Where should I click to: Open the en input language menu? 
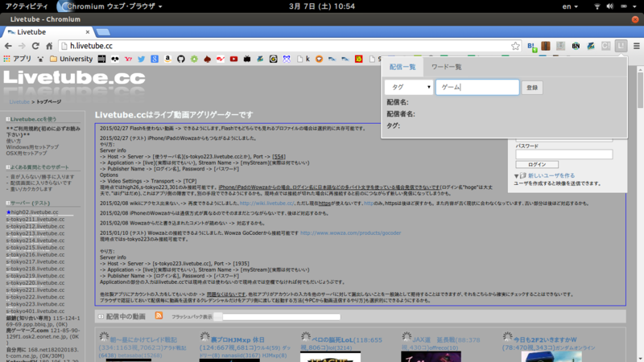click(x=570, y=6)
